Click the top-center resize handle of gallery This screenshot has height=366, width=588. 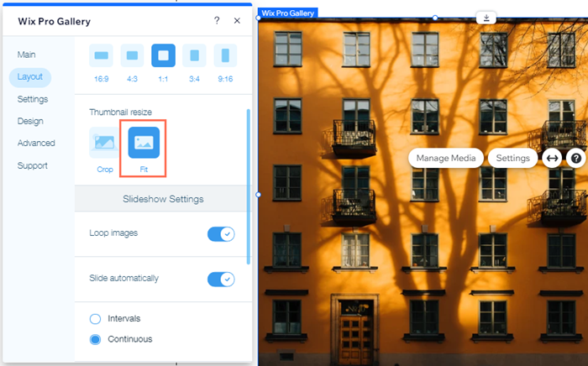click(435, 18)
